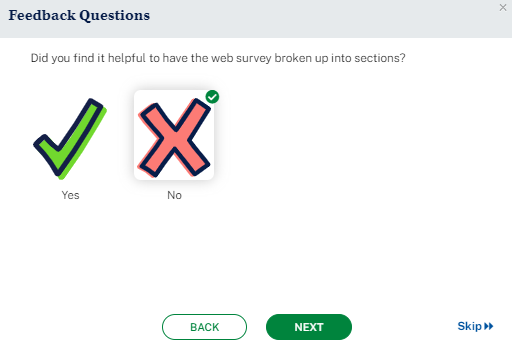Click the survey sections question text
Screen dimensions: 512x360
click(218, 58)
